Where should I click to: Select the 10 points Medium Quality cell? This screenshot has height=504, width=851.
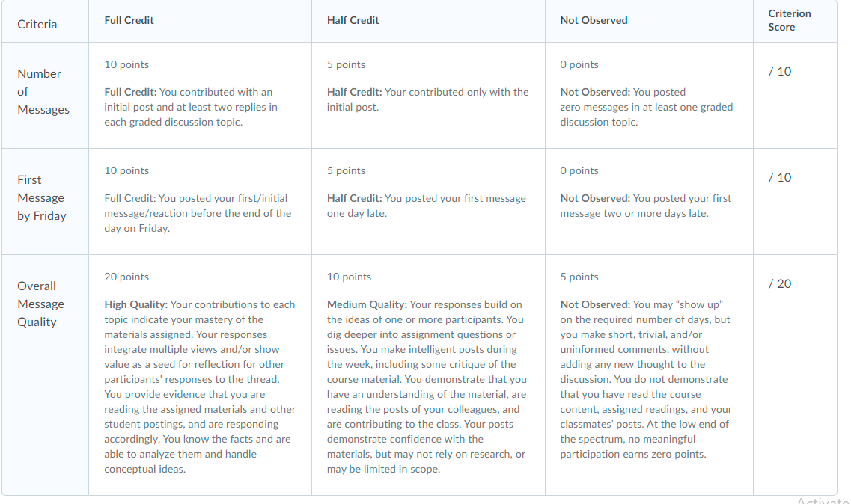click(x=428, y=375)
